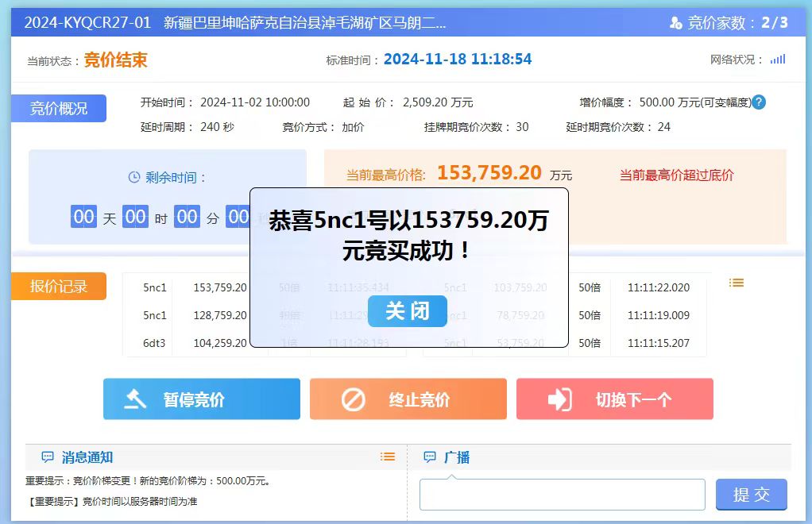Click bid amount 104,259.20 in 报价记录
Image resolution: width=812 pixels, height=524 pixels.
[x=220, y=343]
